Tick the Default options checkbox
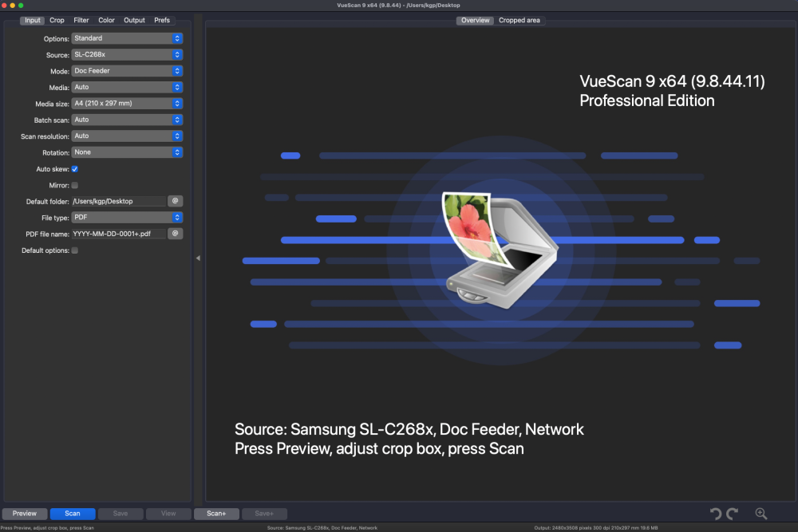Viewport: 798px width, 532px height. click(x=75, y=250)
